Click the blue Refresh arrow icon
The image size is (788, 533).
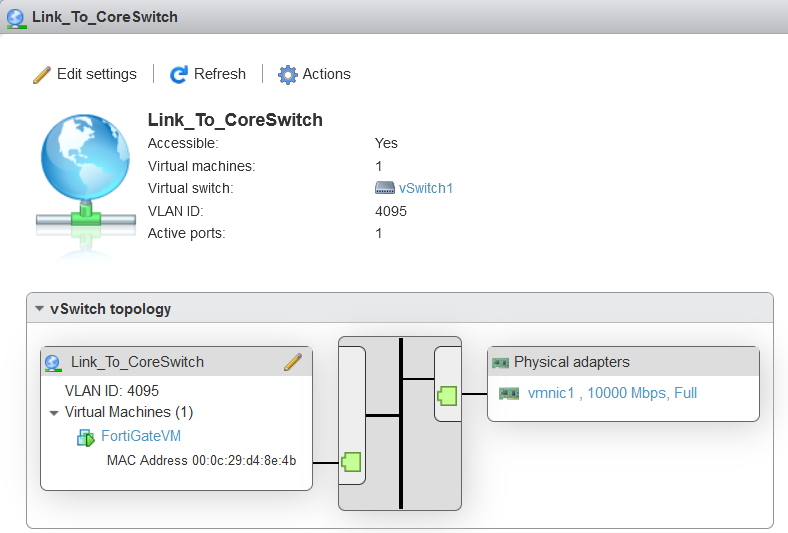coord(179,75)
